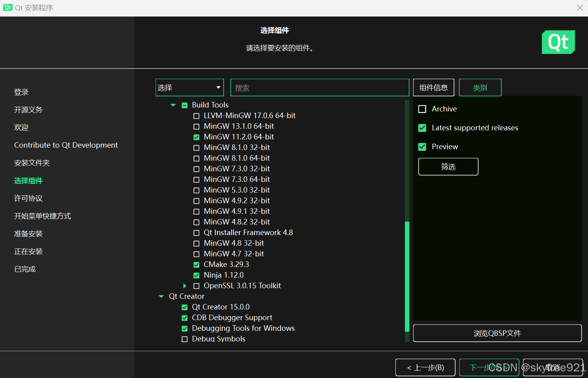Disable the Latest supported releases filter
Viewport: 588px width, 378px height.
[x=422, y=128]
